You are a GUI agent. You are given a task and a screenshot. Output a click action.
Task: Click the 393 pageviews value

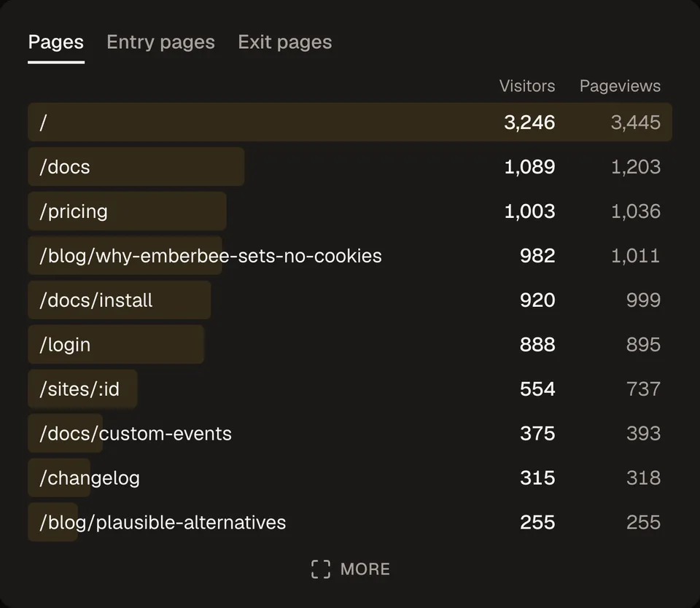coord(643,433)
